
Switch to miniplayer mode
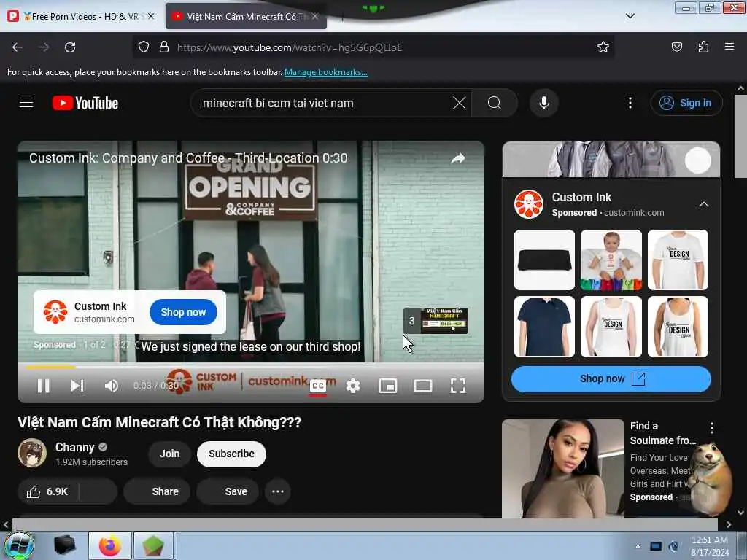pyautogui.click(x=388, y=386)
